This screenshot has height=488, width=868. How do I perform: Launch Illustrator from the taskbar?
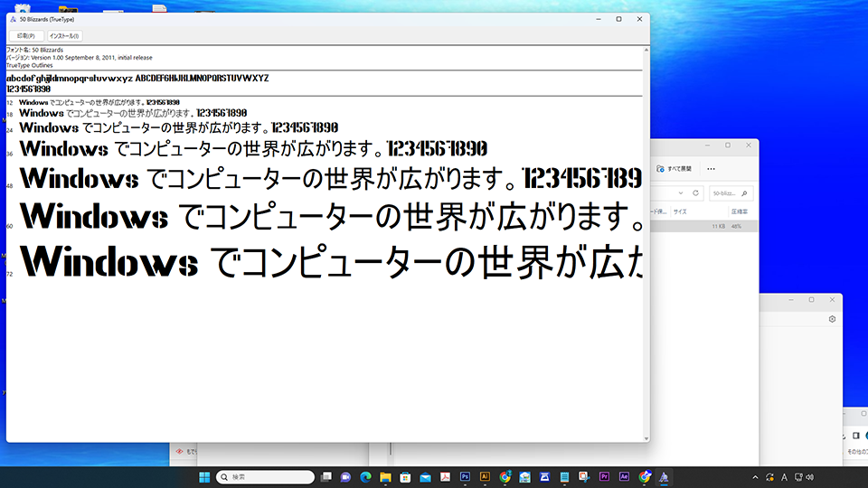tap(486, 476)
